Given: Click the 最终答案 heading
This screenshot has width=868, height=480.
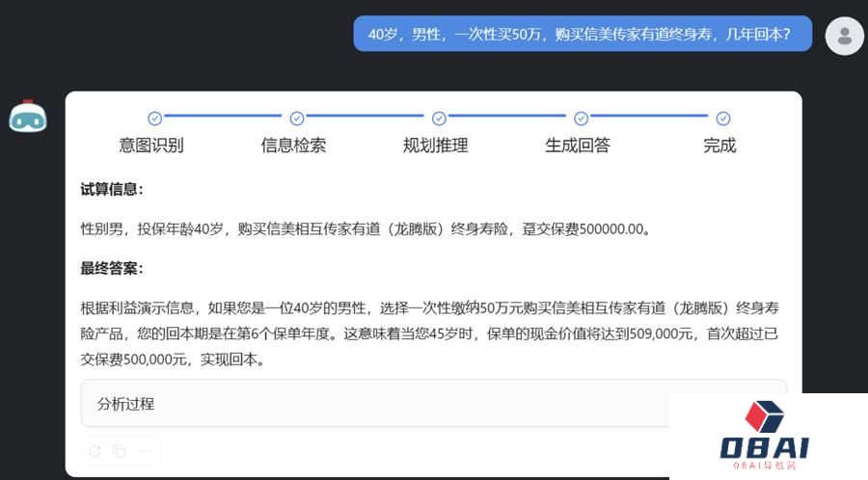Looking at the screenshot, I should pyautogui.click(x=111, y=269).
